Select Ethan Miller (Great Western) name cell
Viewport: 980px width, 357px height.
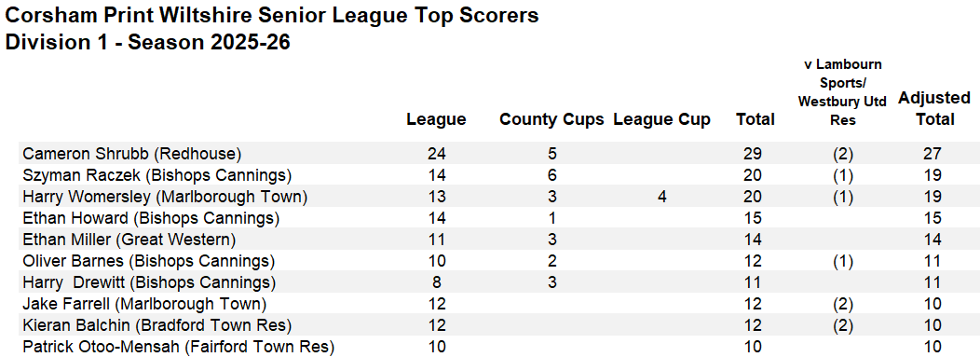click(129, 240)
